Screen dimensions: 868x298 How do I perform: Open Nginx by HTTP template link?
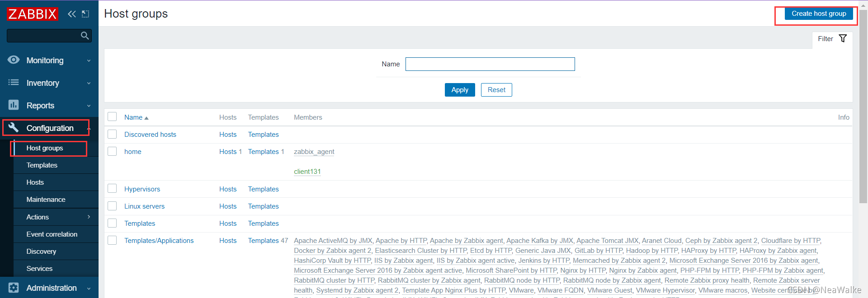(x=583, y=270)
